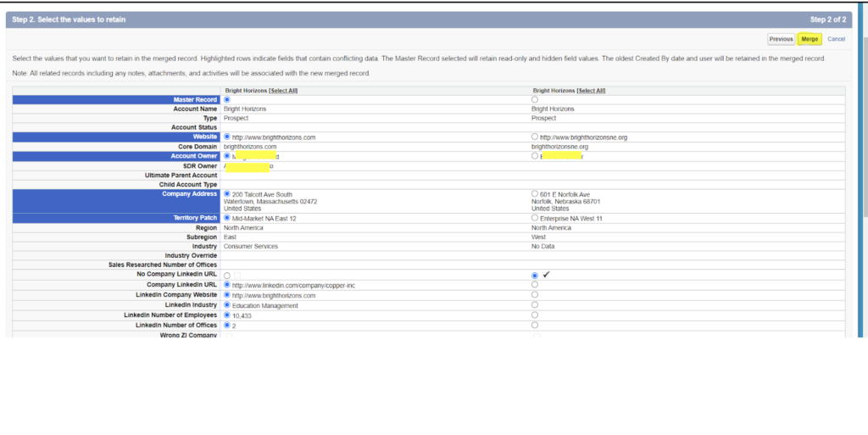Choose right-side empty LinkedIn Industry radio button
Screen dimensions: 868x435
(x=534, y=305)
